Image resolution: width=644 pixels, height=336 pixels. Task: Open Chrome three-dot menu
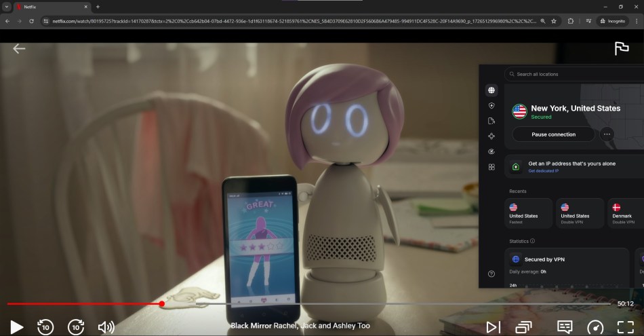[x=637, y=21]
